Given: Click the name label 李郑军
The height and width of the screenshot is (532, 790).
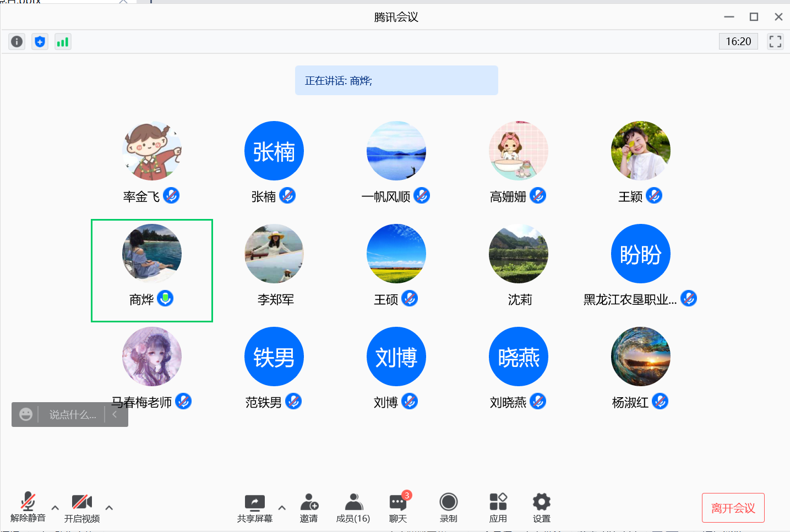Looking at the screenshot, I should (x=276, y=299).
